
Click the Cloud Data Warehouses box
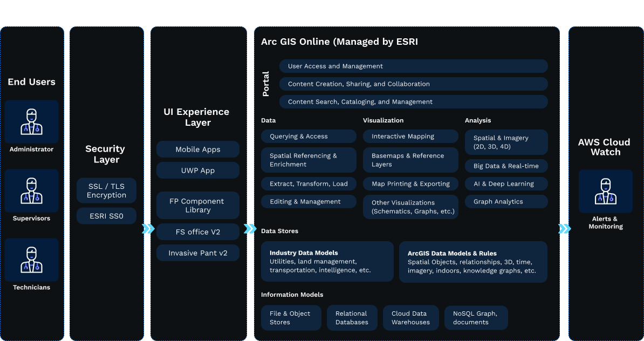(x=411, y=318)
